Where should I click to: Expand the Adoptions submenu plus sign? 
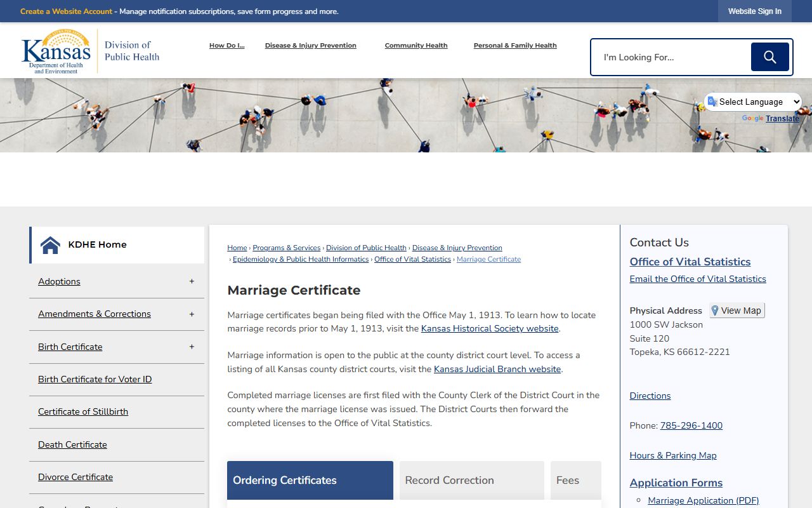pos(192,281)
